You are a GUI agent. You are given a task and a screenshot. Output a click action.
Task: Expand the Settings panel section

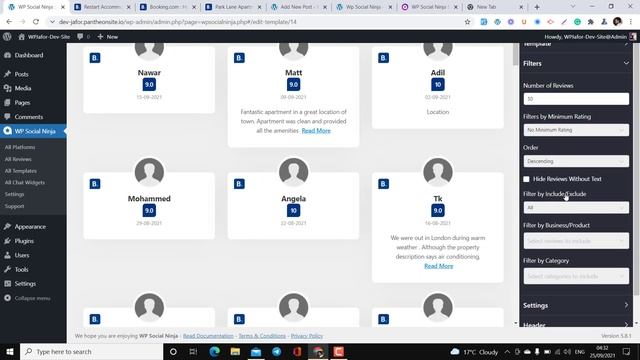click(x=576, y=305)
